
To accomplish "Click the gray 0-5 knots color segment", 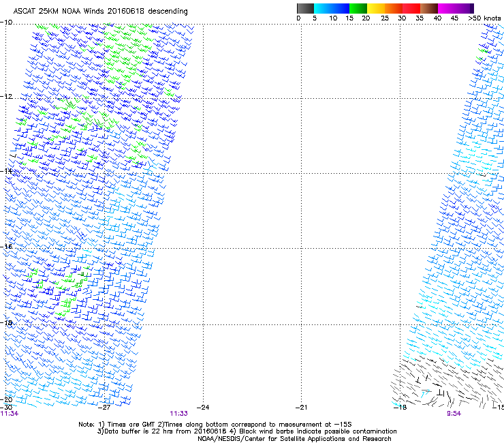I will click(x=306, y=8).
